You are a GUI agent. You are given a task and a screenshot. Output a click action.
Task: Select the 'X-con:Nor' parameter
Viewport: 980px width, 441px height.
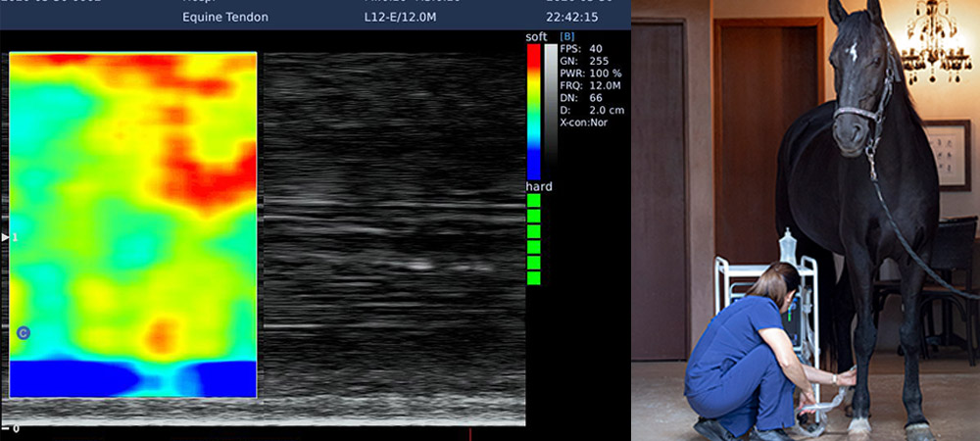(x=584, y=123)
